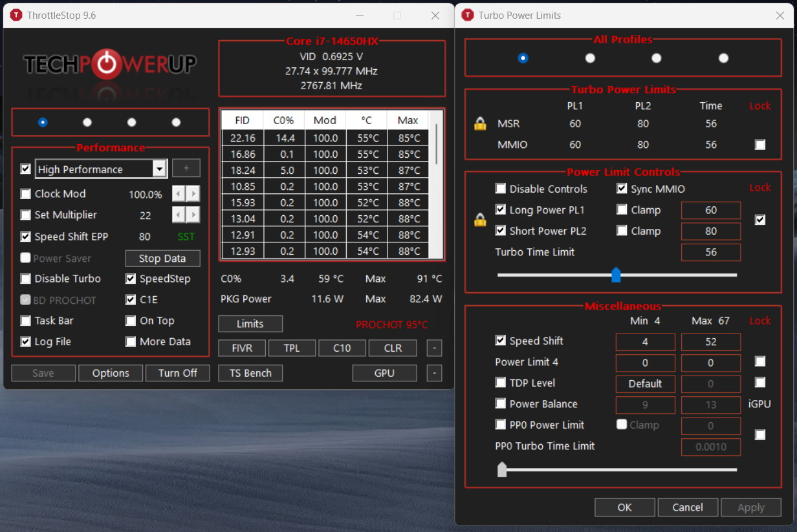Click the padlock icon beside MSR row
The width and height of the screenshot is (797, 532).
(480, 123)
